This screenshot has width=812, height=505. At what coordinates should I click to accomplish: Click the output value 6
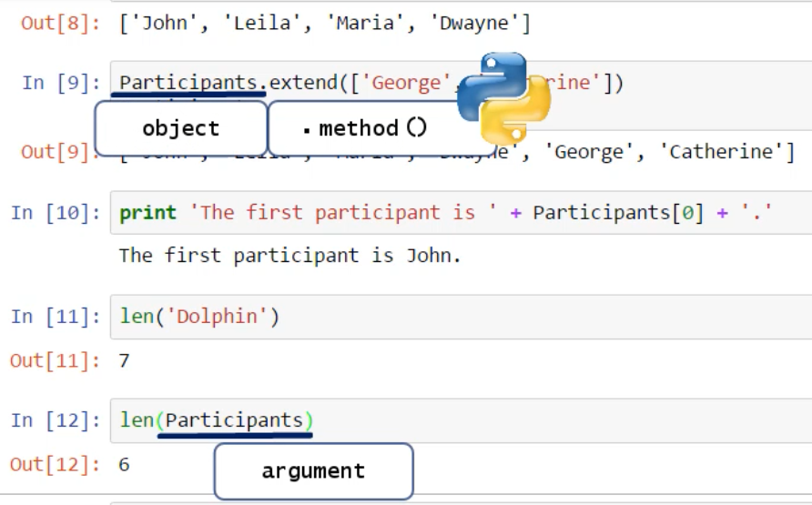[124, 464]
